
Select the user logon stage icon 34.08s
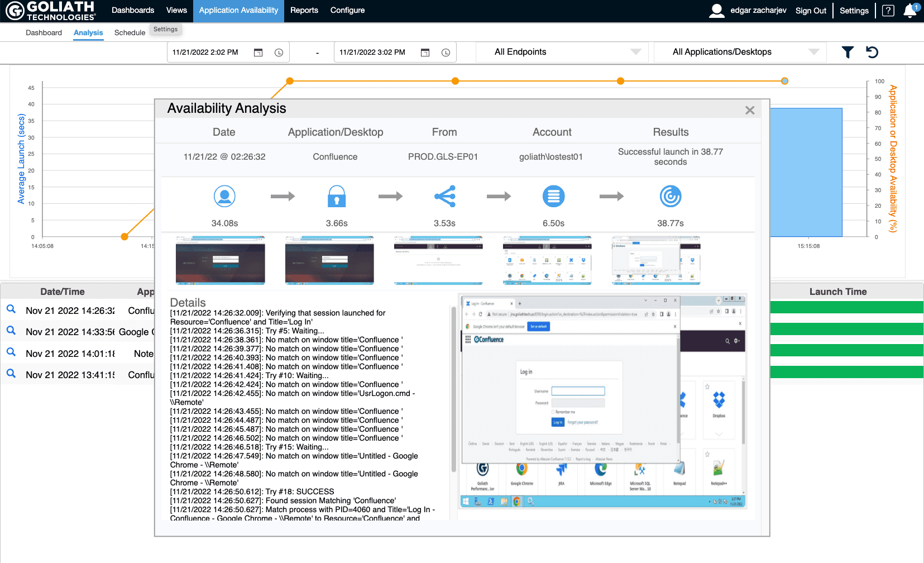coord(224,196)
